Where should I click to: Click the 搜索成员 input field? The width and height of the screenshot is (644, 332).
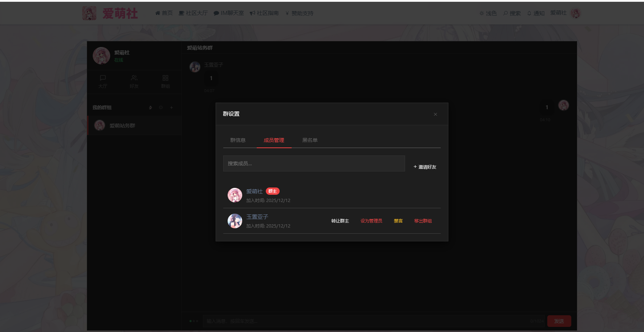coord(314,163)
